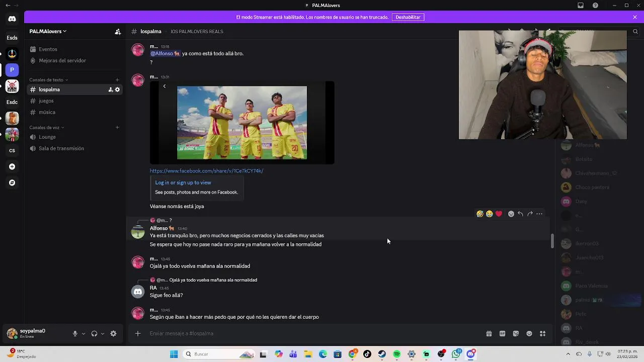Viewport: 644px width, 362px height.
Task: Open the gift icon in message bar
Action: point(489,333)
